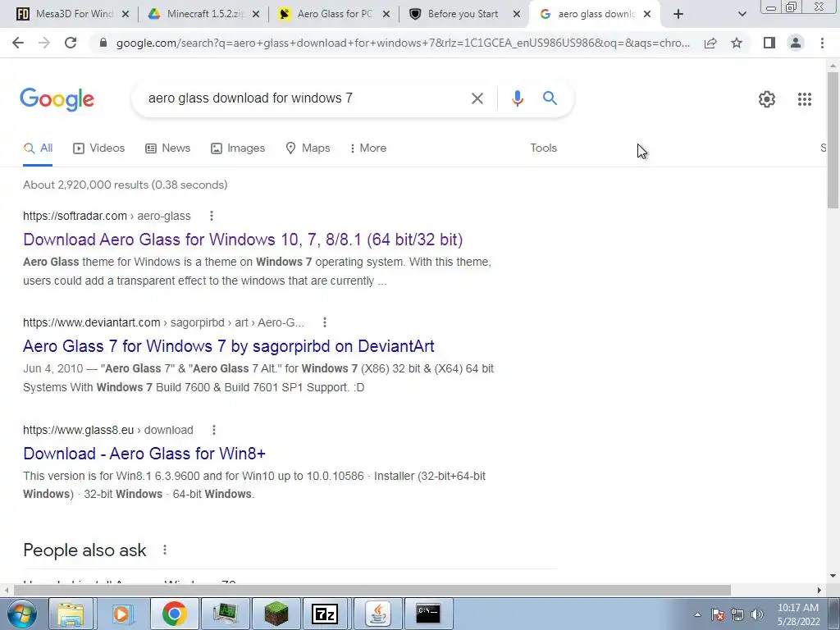This screenshot has width=840, height=630.
Task: Open the Windows Start menu
Action: coord(22,614)
